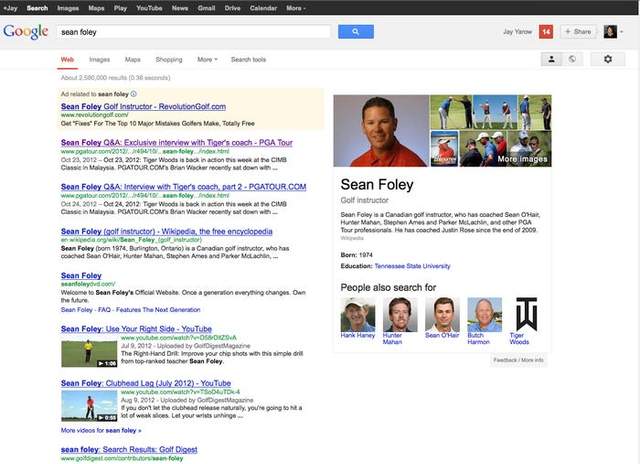Click the blue magnifier search button

pos(355,32)
